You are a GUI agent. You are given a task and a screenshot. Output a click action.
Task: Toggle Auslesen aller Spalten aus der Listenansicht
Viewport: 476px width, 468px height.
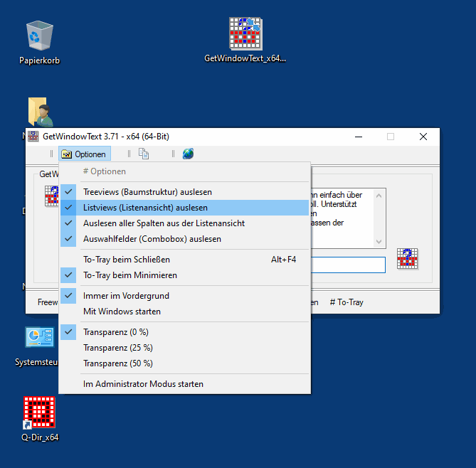click(184, 223)
